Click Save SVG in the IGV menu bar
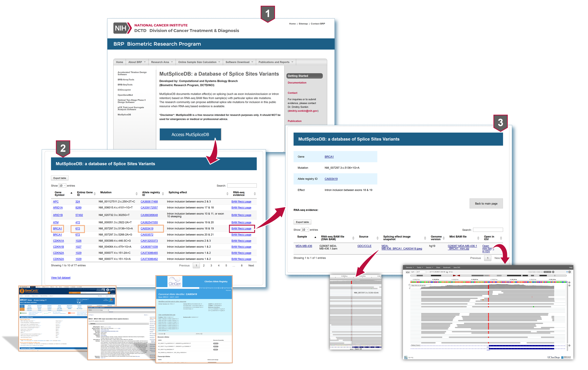The image size is (588, 370). pyautogui.click(x=457, y=268)
